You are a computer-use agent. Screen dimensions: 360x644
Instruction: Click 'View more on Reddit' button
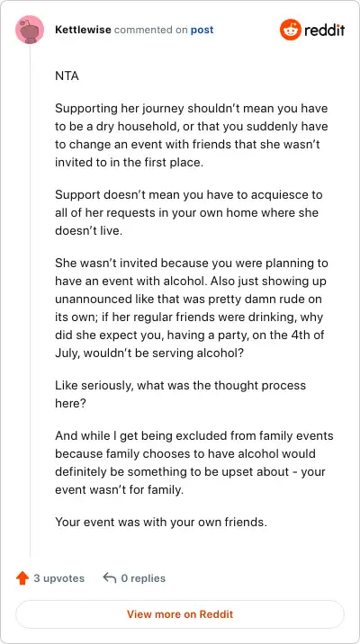(180, 614)
